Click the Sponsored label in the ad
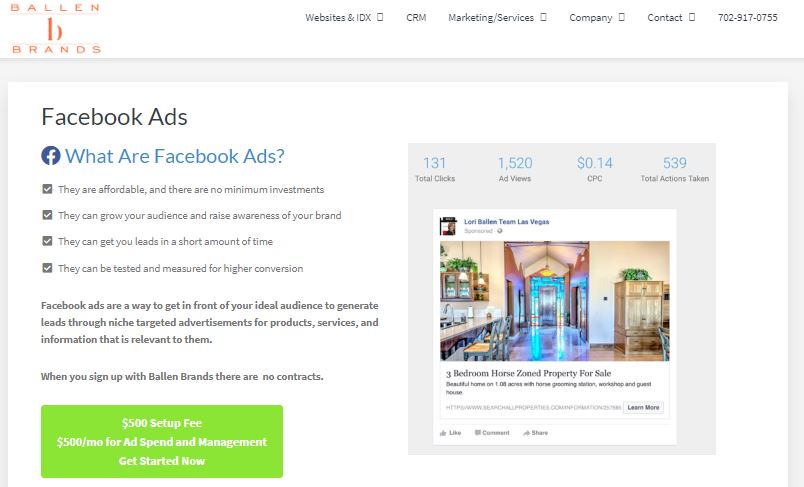Image resolution: width=804 pixels, height=487 pixels. (478, 231)
